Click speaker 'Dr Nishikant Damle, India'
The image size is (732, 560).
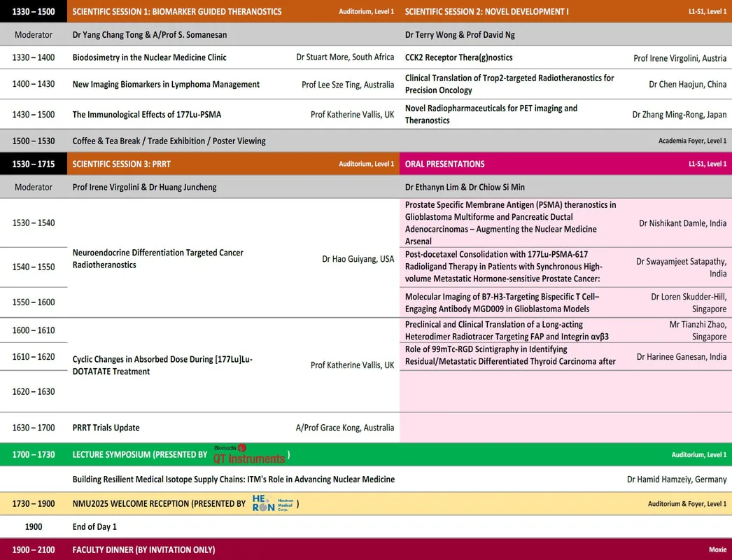pyautogui.click(x=682, y=223)
